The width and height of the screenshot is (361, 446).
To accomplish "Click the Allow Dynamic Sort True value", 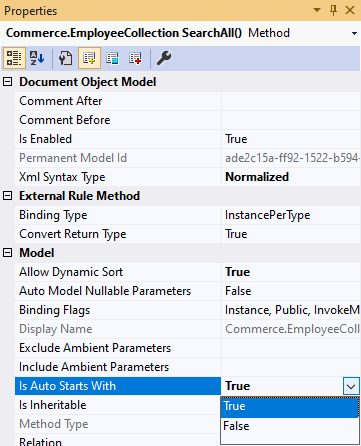I will pyautogui.click(x=291, y=272).
